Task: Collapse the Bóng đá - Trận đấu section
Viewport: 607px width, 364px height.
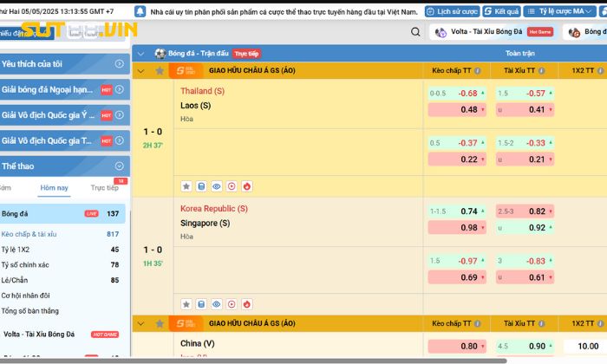Action: coord(140,53)
